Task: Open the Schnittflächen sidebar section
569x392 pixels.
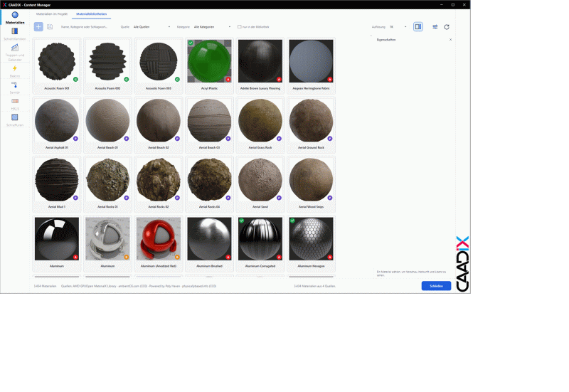Action: (15, 33)
